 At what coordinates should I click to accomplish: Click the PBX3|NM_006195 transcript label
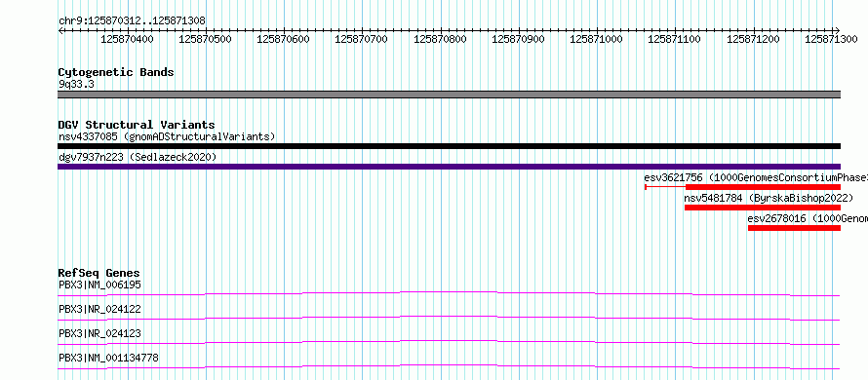tap(99, 285)
